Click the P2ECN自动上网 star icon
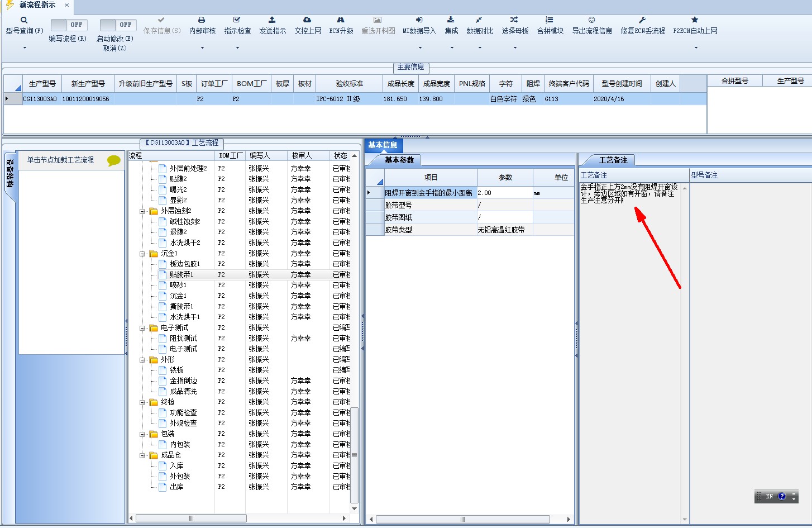The width and height of the screenshot is (812, 528). [695, 20]
